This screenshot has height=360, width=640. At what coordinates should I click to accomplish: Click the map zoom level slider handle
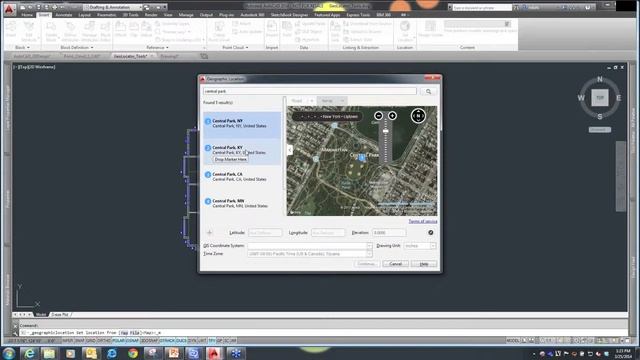click(x=385, y=131)
